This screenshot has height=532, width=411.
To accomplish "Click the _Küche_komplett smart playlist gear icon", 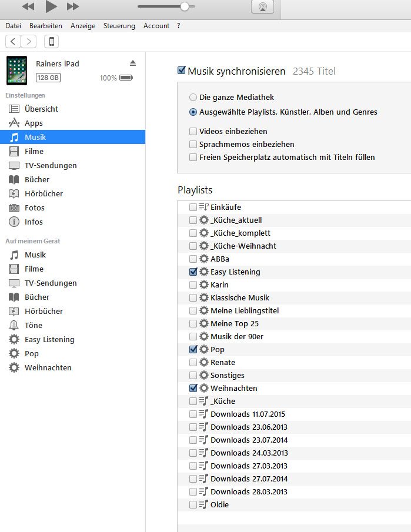I will click(x=203, y=233).
